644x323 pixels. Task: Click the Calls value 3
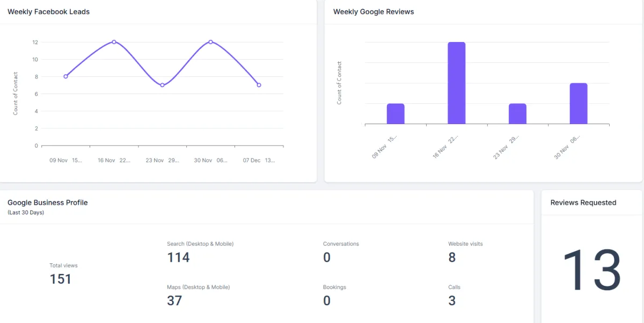point(452,300)
